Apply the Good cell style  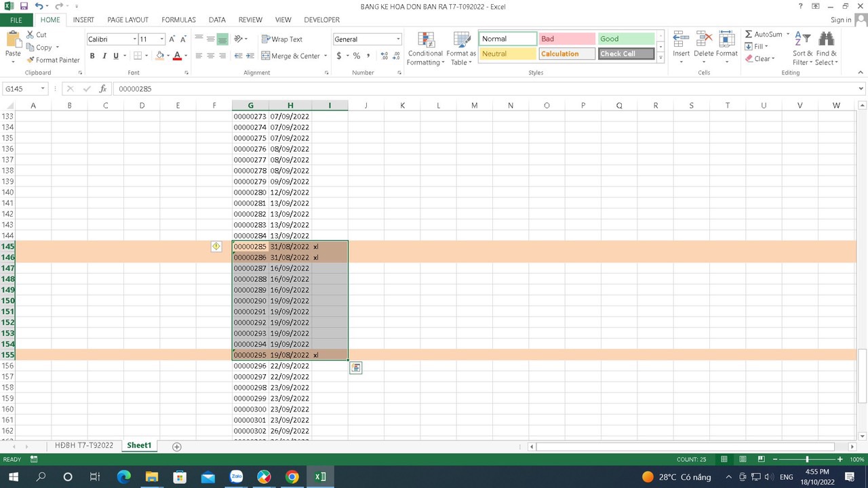tap(626, 39)
